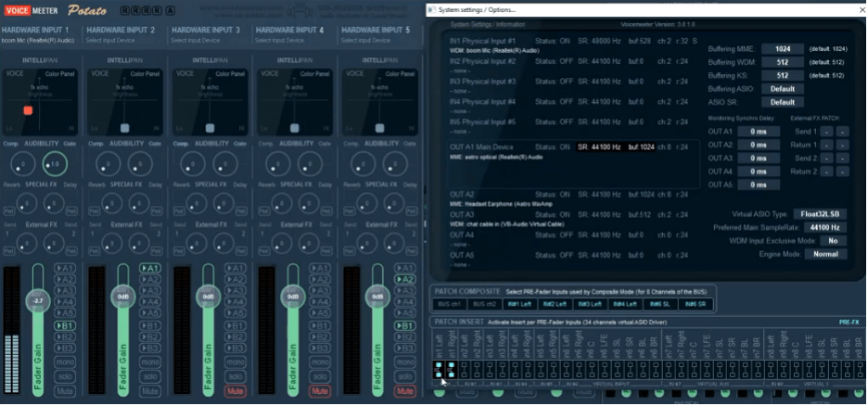This screenshot has height=406, width=868.
Task: Open Virtual ASIO Type selector
Action: pos(820,214)
